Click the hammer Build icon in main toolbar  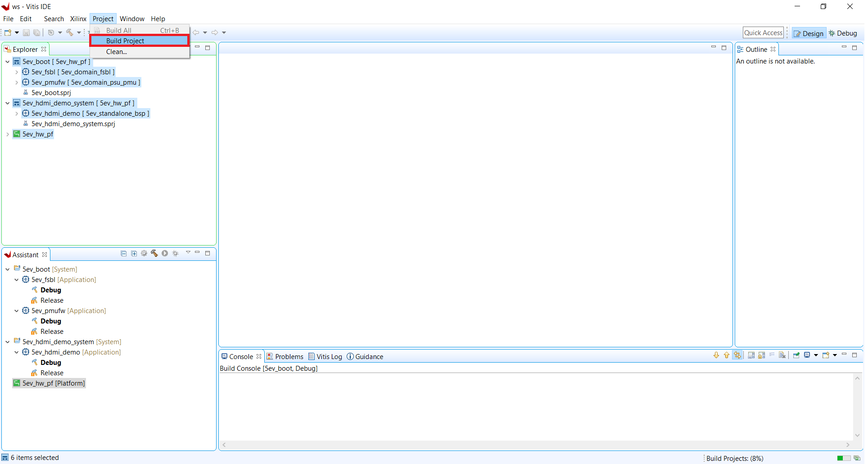coord(70,32)
